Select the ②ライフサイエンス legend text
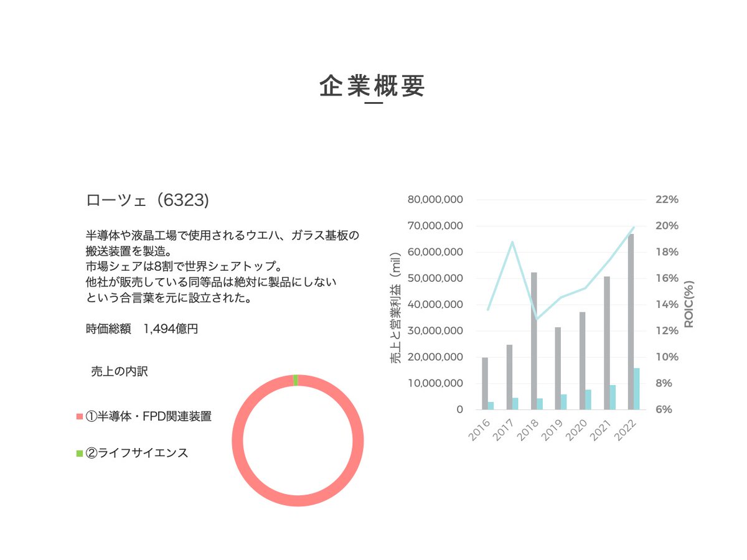The height and width of the screenshot is (560, 747). coord(136,453)
